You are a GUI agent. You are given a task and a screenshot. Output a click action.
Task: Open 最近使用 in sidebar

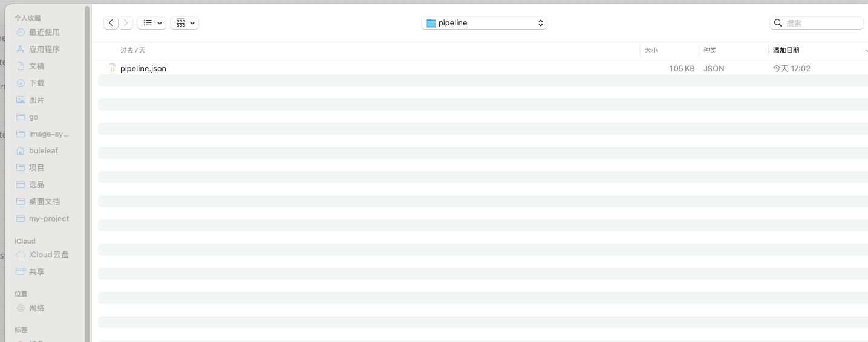[x=44, y=33]
